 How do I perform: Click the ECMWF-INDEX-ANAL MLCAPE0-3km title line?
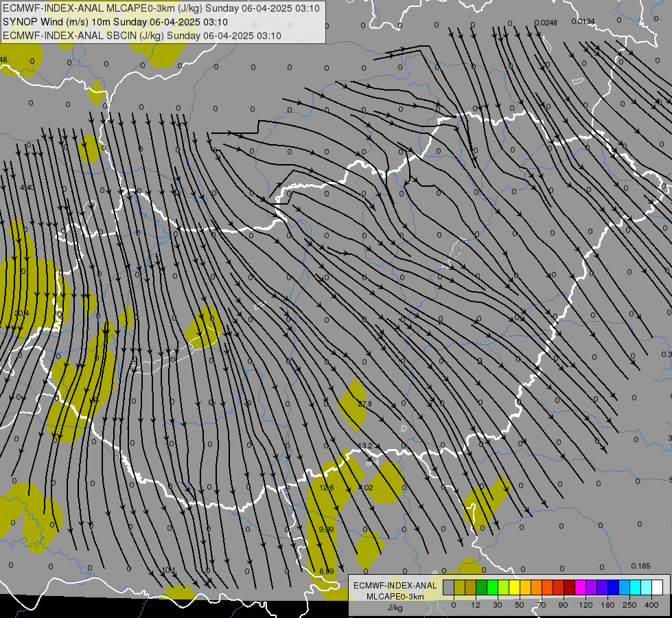coord(161,8)
